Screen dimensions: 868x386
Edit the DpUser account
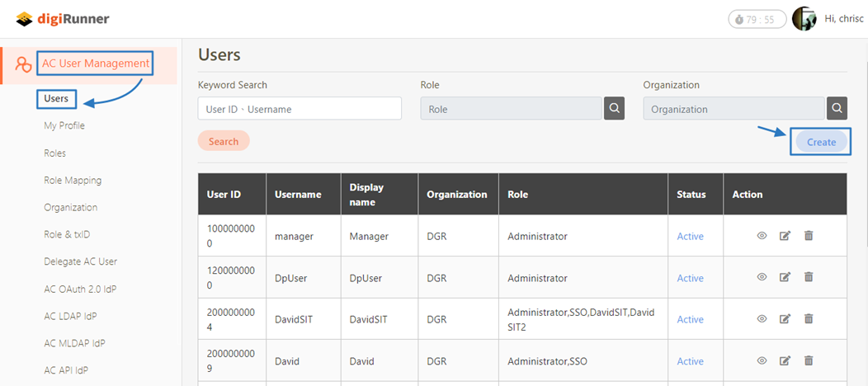pos(785,278)
